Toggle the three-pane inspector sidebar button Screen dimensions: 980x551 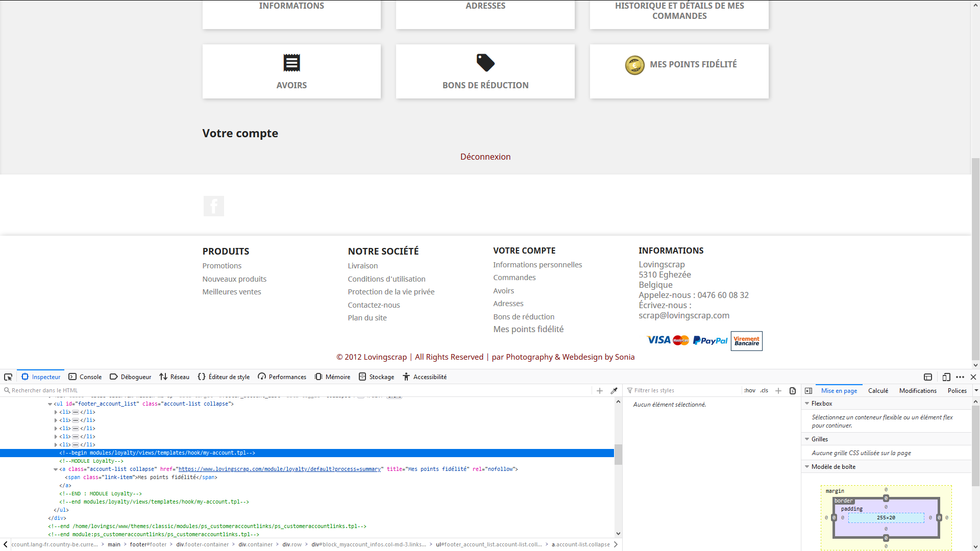808,391
